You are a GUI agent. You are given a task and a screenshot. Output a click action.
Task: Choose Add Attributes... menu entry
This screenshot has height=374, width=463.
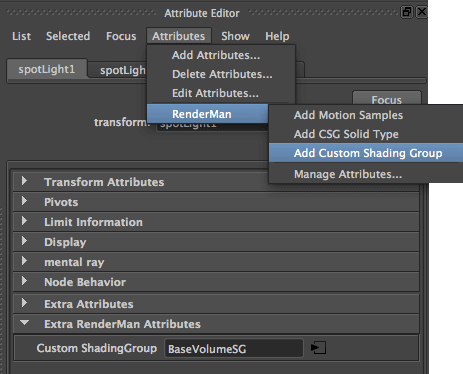(221, 55)
